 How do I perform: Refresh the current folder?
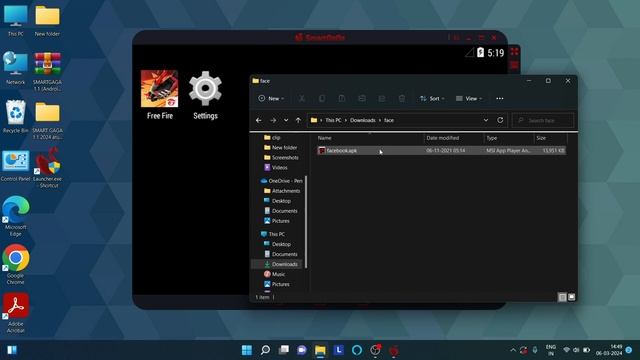click(500, 120)
